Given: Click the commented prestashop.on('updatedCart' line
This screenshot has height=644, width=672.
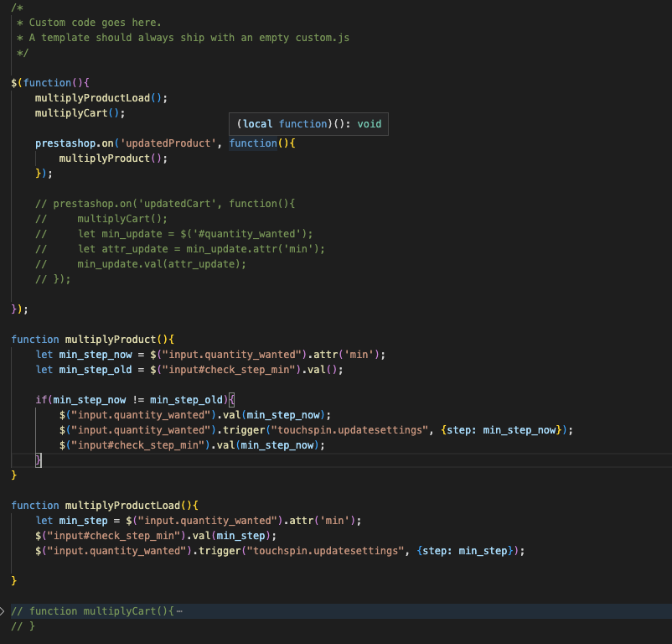Looking at the screenshot, I should coord(165,204).
